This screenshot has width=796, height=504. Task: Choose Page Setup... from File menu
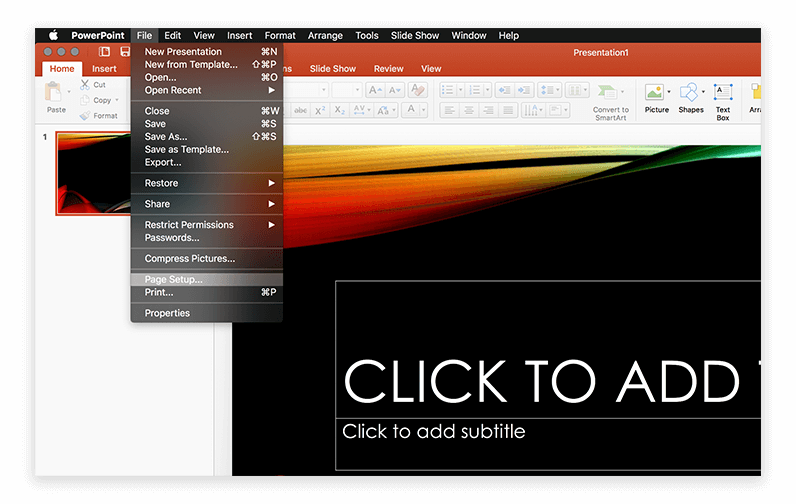pyautogui.click(x=173, y=280)
